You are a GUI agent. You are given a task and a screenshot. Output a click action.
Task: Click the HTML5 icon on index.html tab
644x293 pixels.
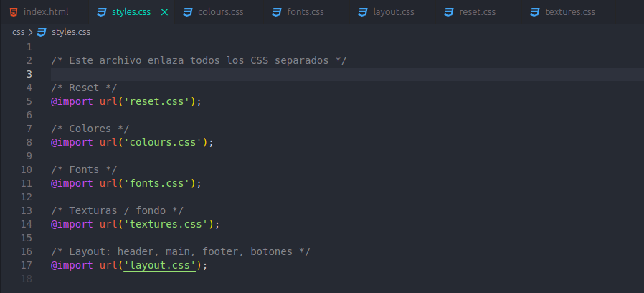[14, 12]
